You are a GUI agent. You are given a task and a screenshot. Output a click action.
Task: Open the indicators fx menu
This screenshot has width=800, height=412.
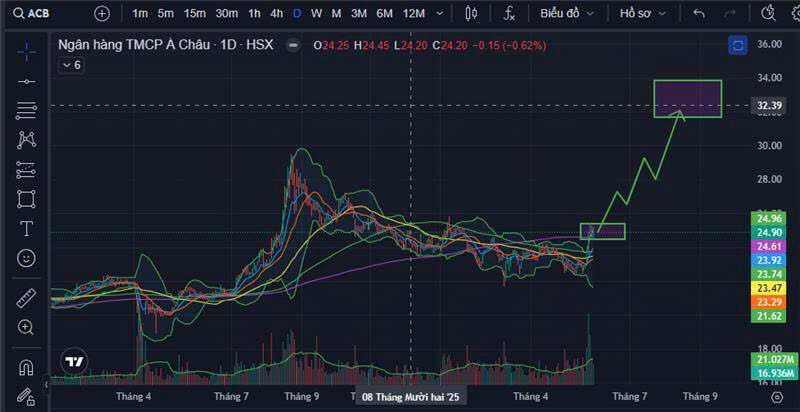coord(509,14)
